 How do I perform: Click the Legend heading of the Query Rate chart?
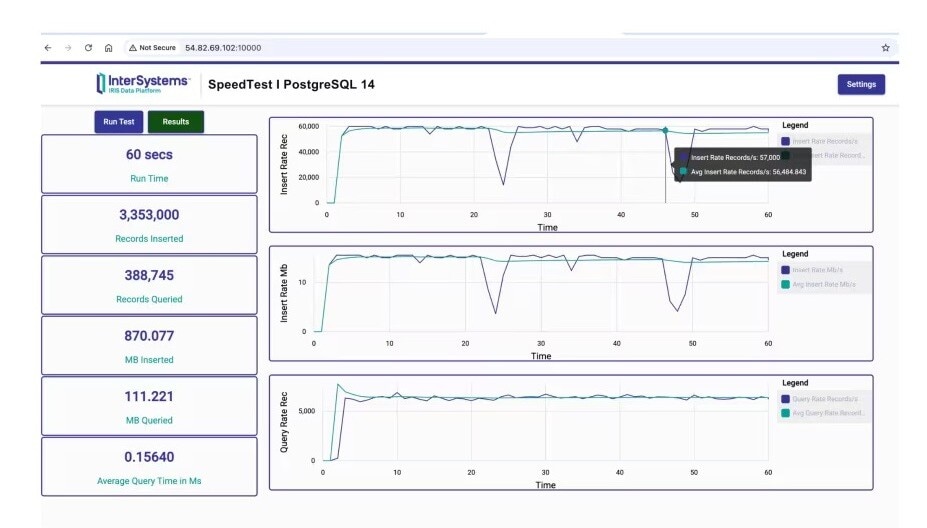click(x=795, y=383)
